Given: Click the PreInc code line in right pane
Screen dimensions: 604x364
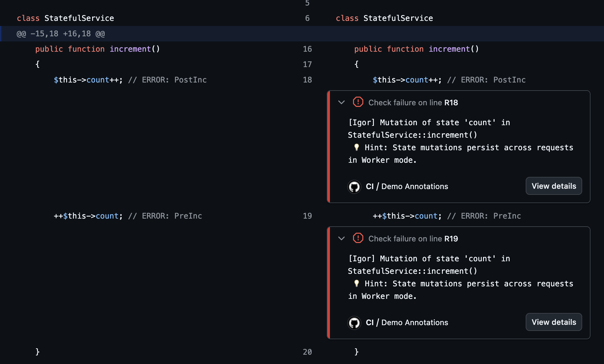Looking at the screenshot, I should 447,216.
